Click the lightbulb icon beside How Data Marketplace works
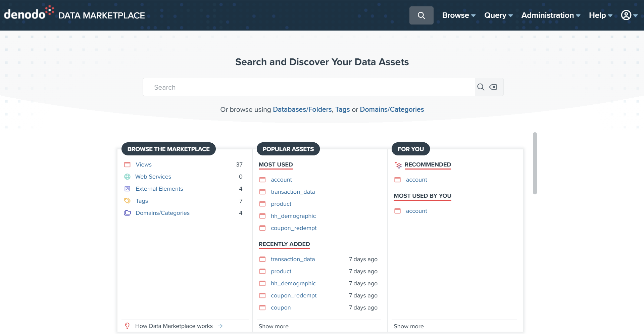644x334 pixels. [127, 326]
